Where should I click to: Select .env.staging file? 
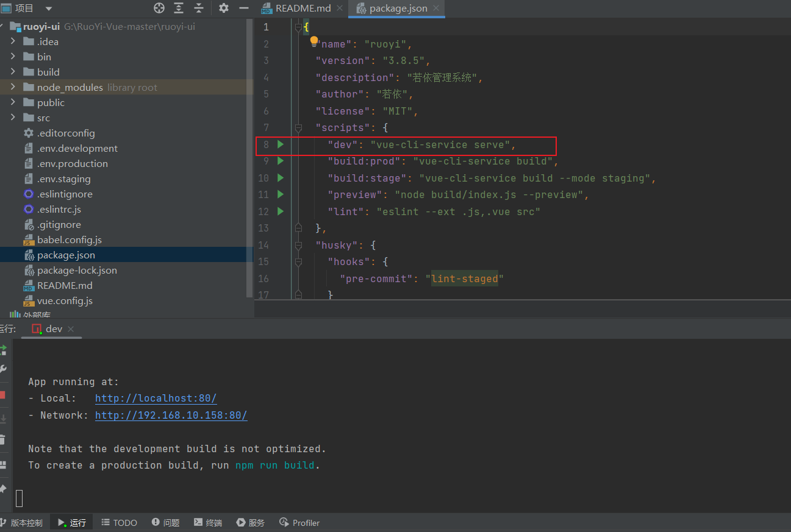pyautogui.click(x=64, y=179)
